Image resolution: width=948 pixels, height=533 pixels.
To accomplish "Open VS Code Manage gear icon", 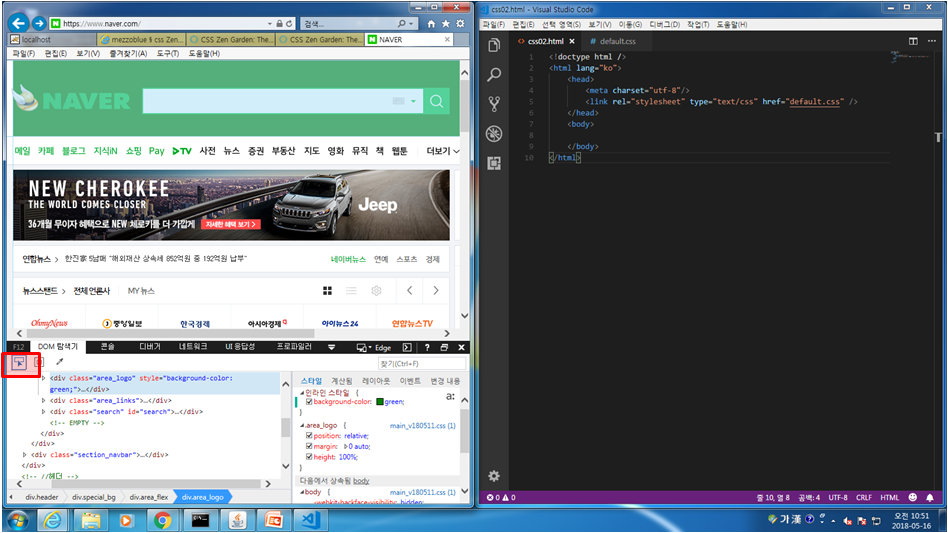I will pos(494,476).
